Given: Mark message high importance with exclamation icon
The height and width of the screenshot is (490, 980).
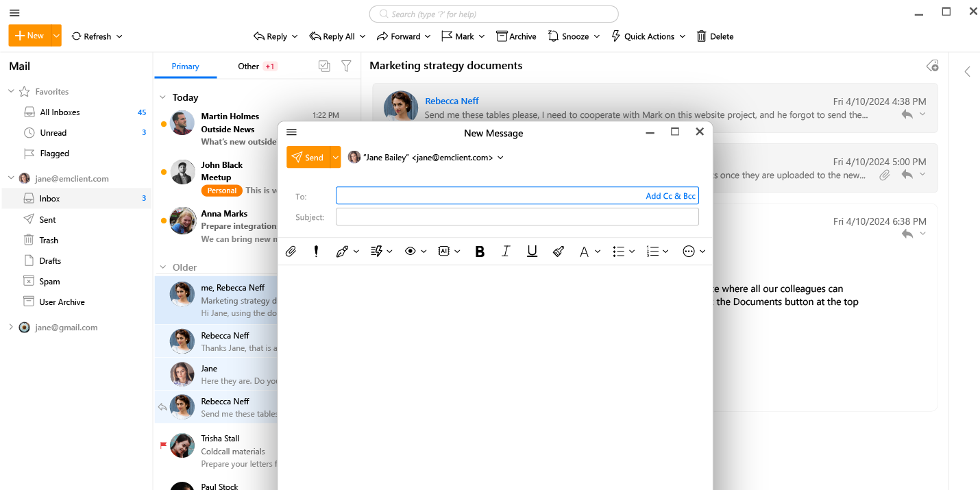Looking at the screenshot, I should (x=316, y=252).
